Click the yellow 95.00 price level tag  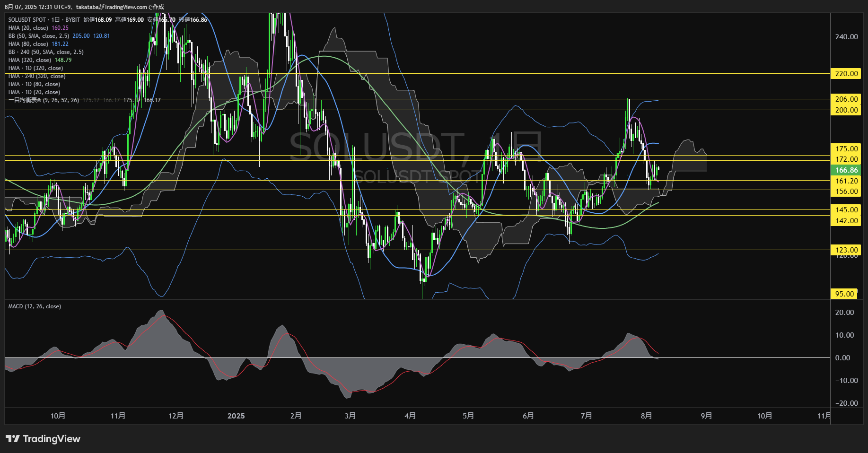coord(844,294)
